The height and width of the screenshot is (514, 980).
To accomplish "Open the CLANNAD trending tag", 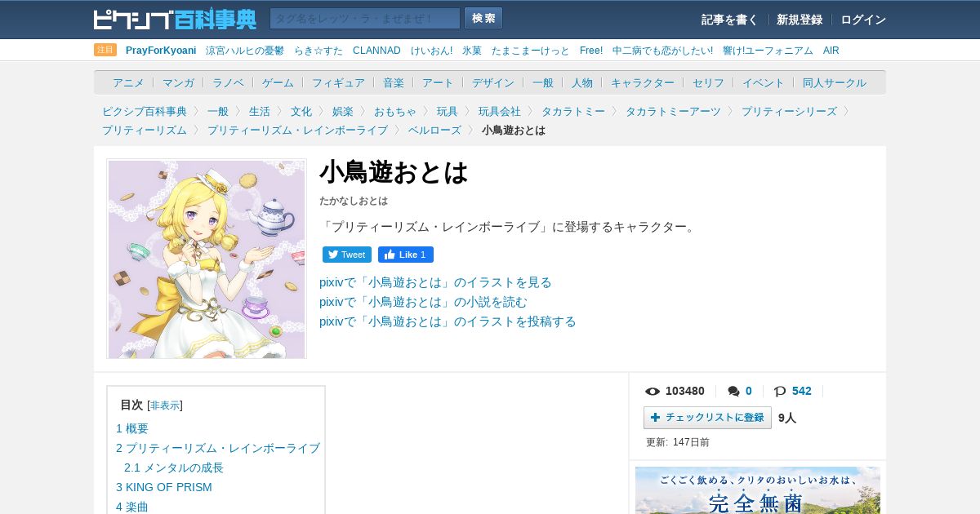I will [x=376, y=51].
